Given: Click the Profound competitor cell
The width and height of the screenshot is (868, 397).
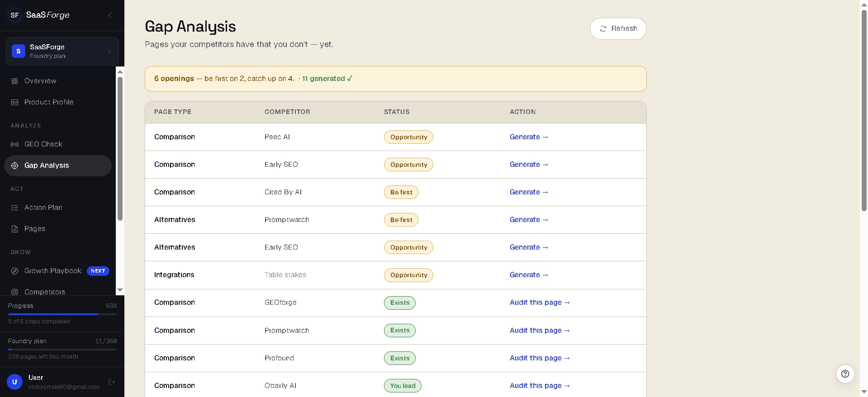Looking at the screenshot, I should tap(279, 358).
